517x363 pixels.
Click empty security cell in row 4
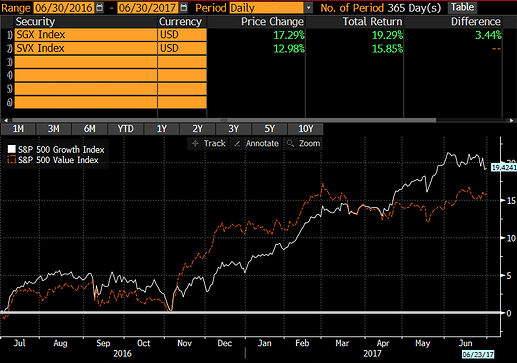tap(85, 75)
